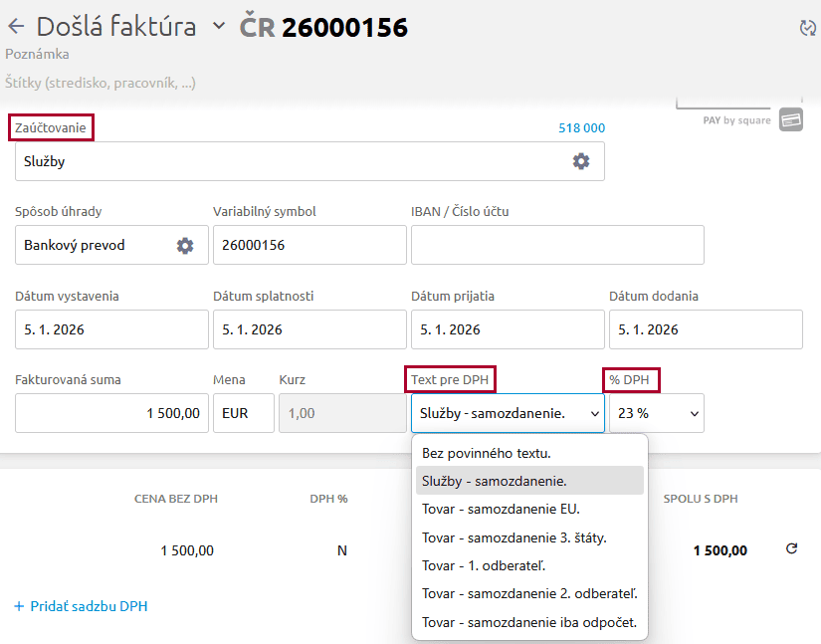Open the % DPH rate dropdown
Screen dimensions: 821x644
(656, 413)
